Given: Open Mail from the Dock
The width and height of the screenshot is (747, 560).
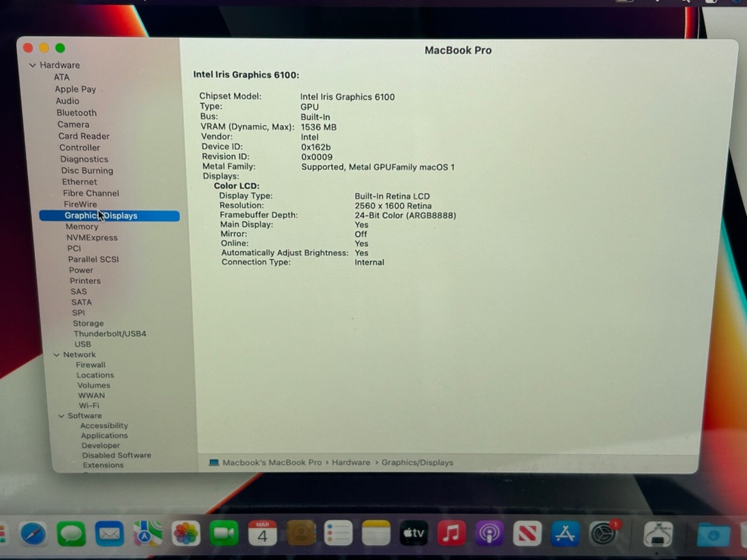Looking at the screenshot, I should (x=110, y=534).
